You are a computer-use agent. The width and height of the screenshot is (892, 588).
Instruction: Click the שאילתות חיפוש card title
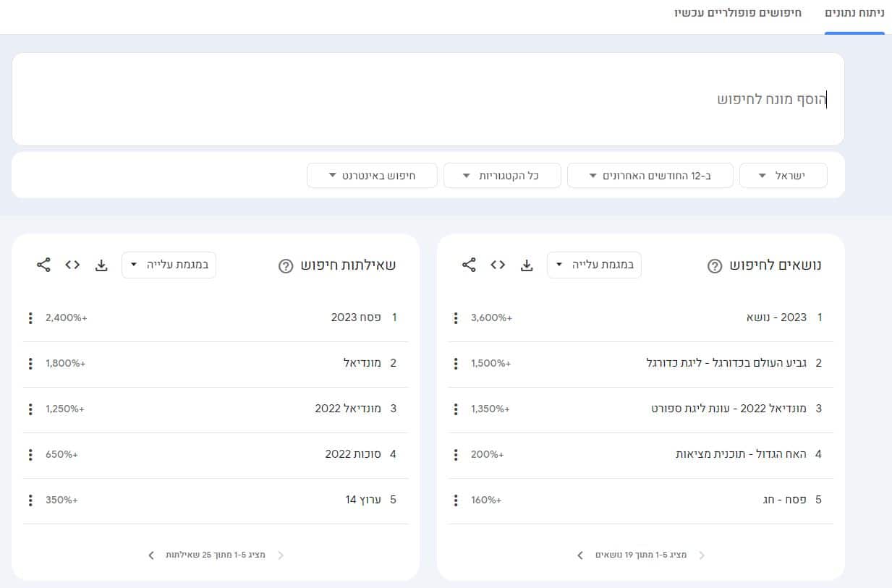pyautogui.click(x=348, y=265)
